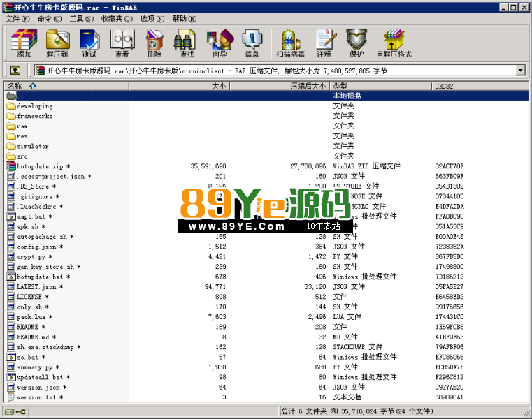Select the sh.exe.stackdump file
532x419 pixels.
[44, 347]
